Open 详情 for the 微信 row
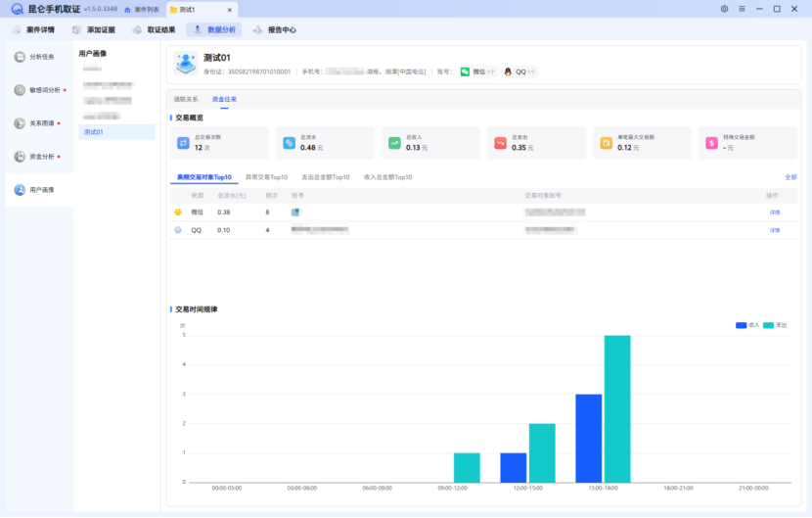This screenshot has height=518, width=812. (x=775, y=212)
